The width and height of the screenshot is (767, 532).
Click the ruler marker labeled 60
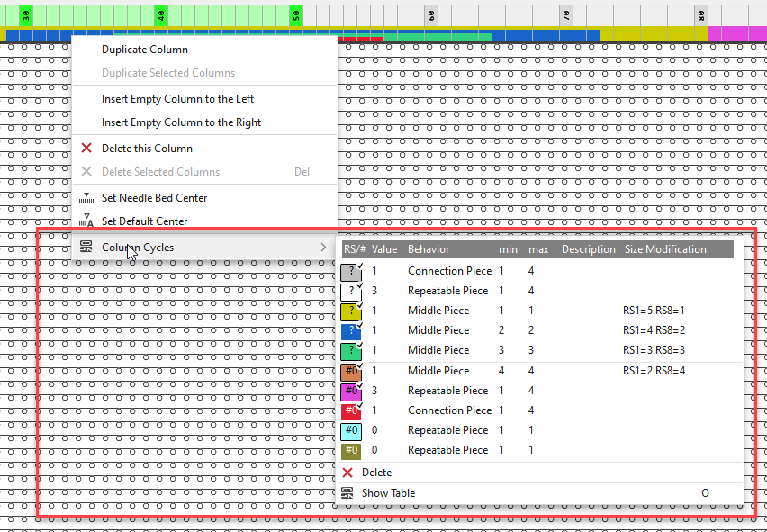431,15
